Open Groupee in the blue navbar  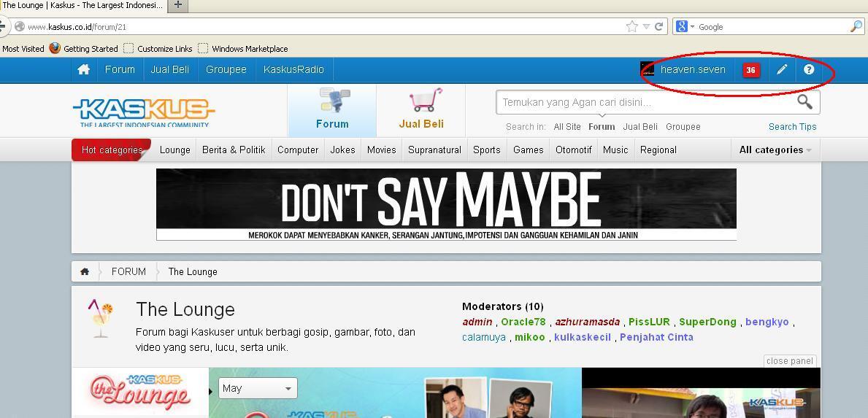click(x=226, y=70)
